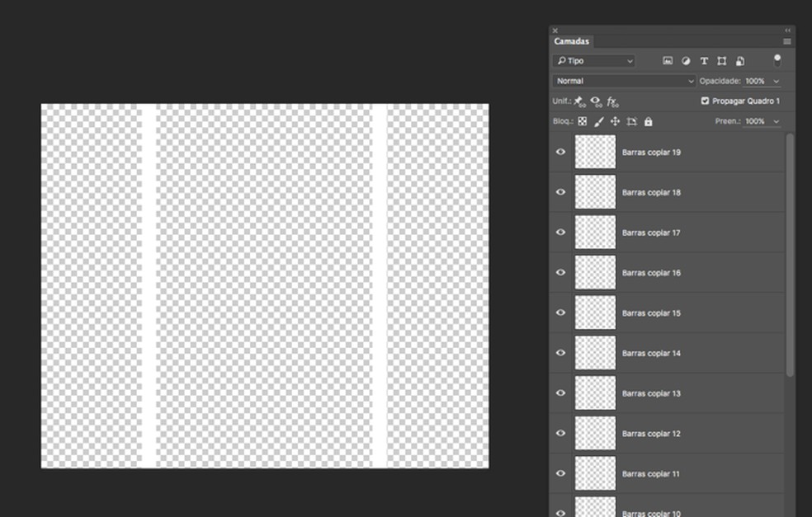The height and width of the screenshot is (517, 812).
Task: Filter layers by adjustment layer icon
Action: click(x=686, y=61)
